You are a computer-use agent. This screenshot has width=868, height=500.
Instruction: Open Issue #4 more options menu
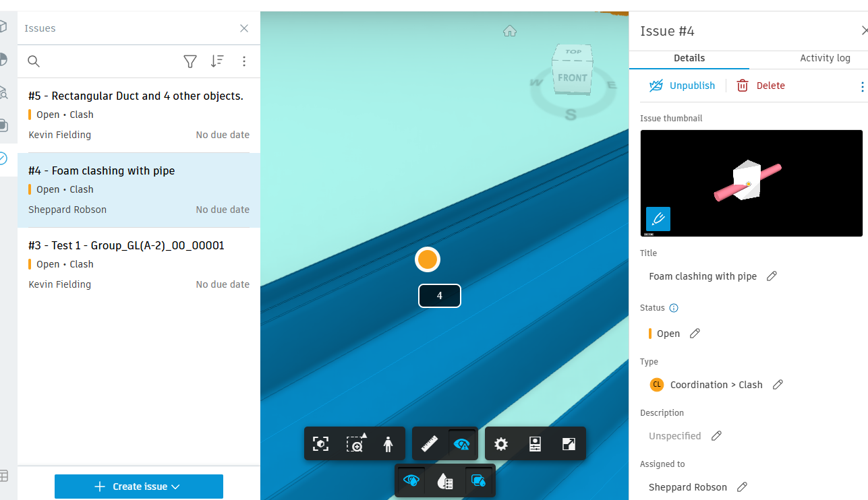[x=862, y=87]
